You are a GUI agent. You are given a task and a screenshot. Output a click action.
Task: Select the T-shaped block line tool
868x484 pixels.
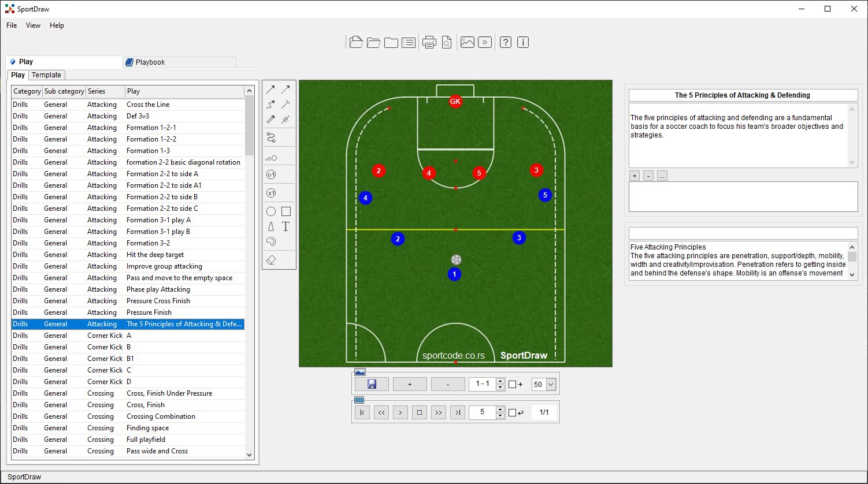(285, 105)
